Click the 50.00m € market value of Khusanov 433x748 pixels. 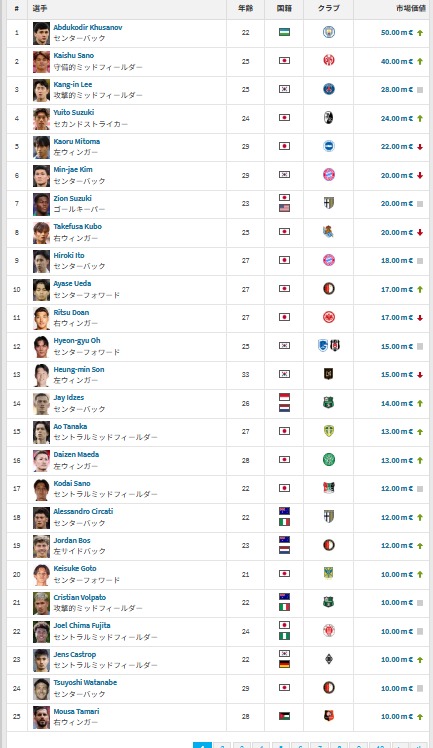click(397, 32)
